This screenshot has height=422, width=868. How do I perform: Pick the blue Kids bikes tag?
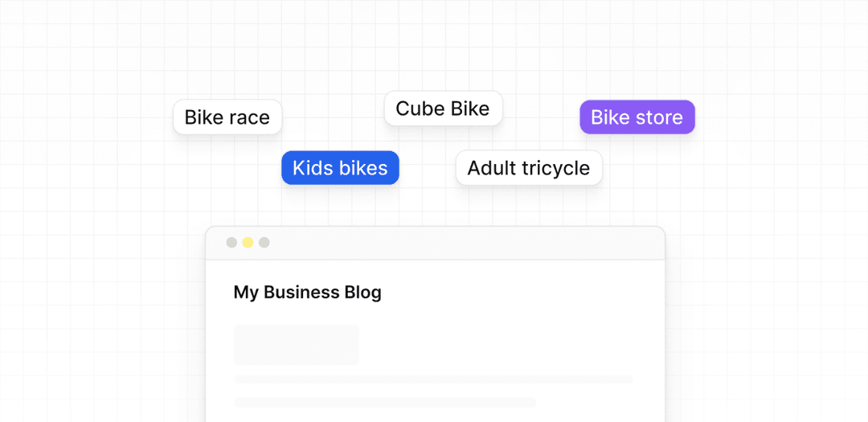(x=340, y=168)
